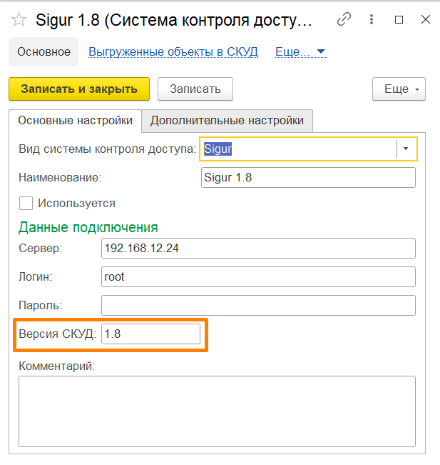Click Записать и закрыть button

(79, 89)
